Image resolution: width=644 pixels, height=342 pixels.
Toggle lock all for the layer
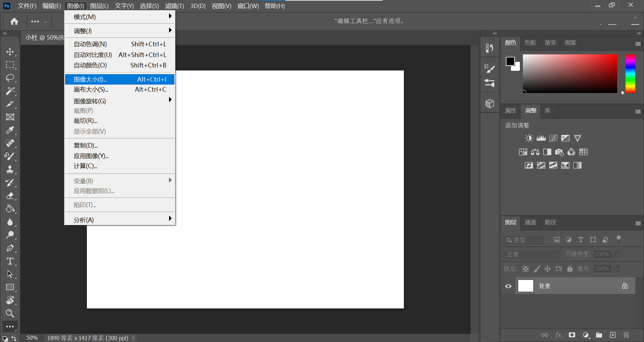(570, 269)
